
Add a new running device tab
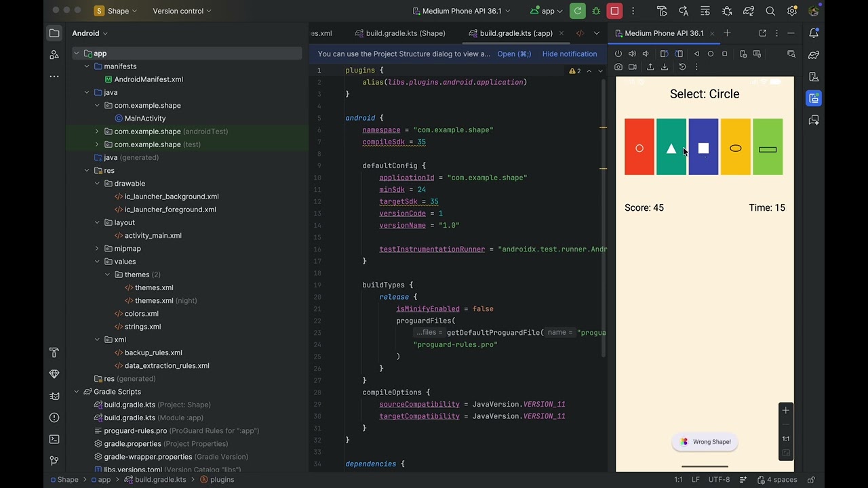tap(727, 33)
